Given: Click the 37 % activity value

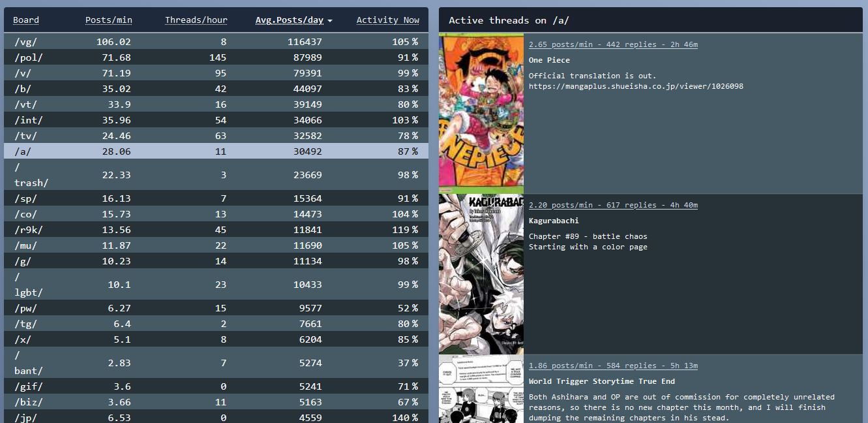Looking at the screenshot, I should 408,362.
